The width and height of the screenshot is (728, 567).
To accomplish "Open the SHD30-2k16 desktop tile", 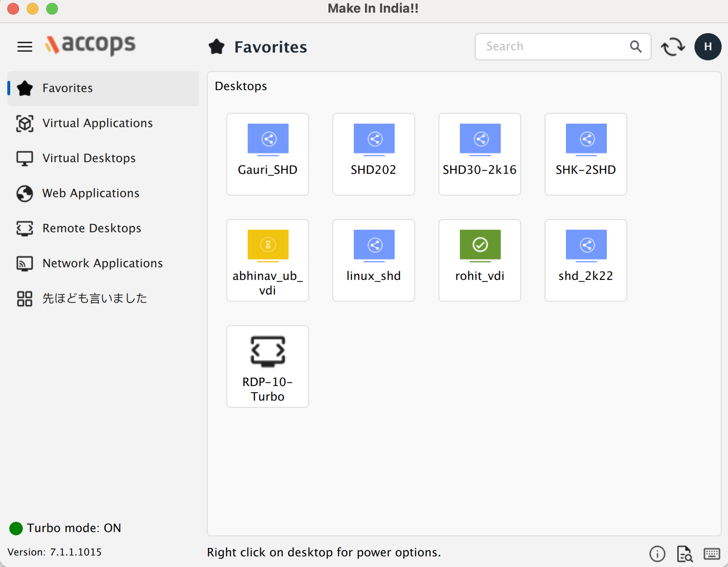I will [x=480, y=154].
